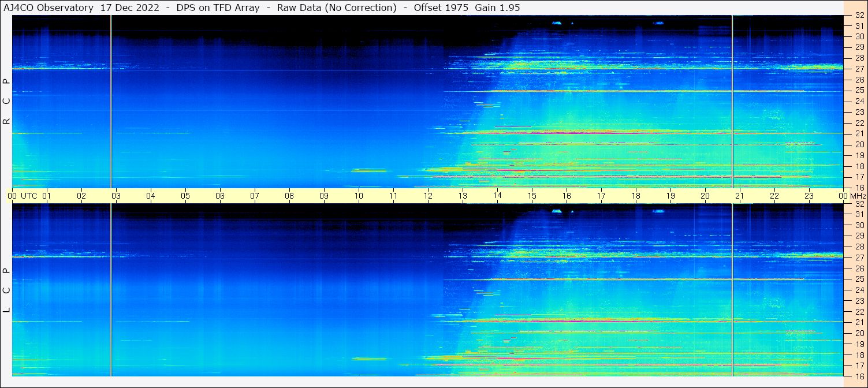The image size is (868, 388).
Task: Select the '20' MHz label of RCP panel
Action: pos(859,144)
